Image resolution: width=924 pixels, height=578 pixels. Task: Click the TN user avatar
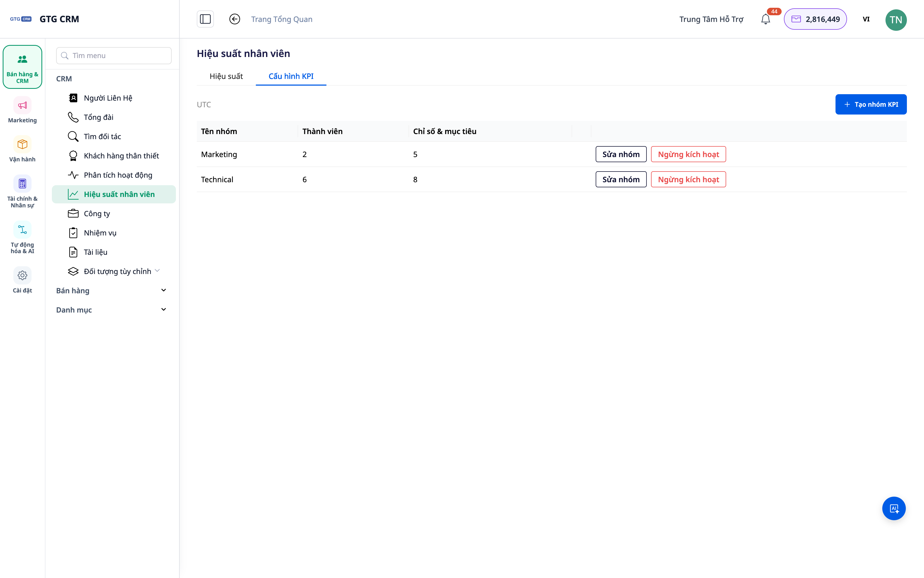(896, 20)
